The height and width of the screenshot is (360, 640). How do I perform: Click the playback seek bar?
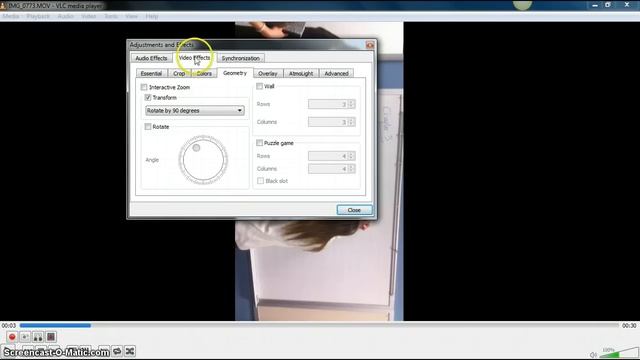(319, 325)
